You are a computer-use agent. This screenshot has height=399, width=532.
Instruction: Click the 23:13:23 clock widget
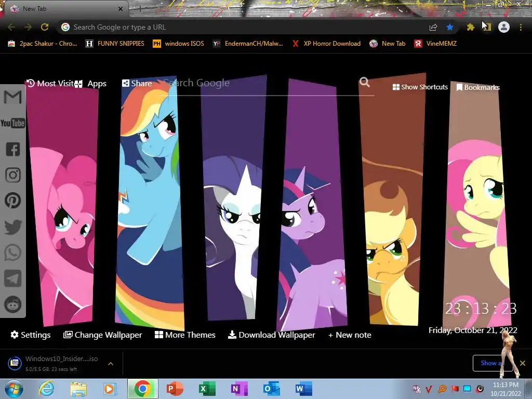481,309
